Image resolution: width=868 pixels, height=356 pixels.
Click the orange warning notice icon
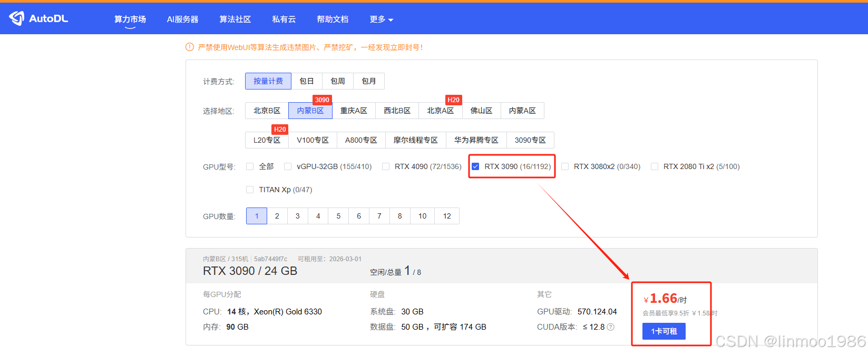tap(190, 47)
